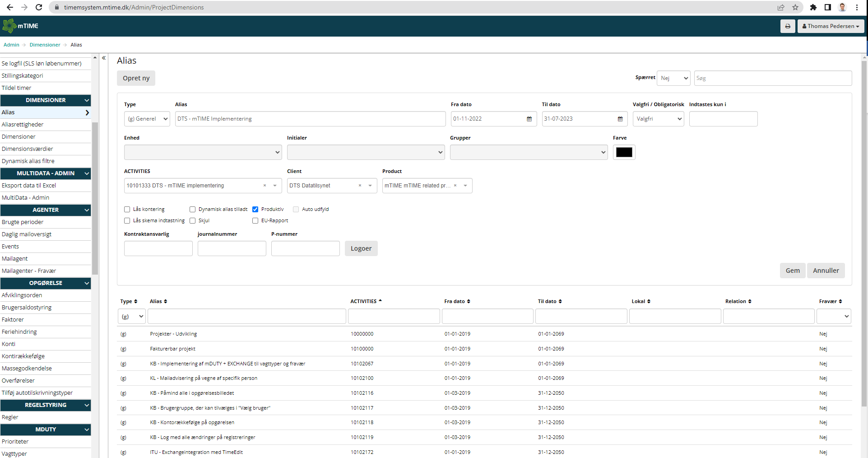Uncheck the Produktiv checkbox
The height and width of the screenshot is (458, 868).
click(255, 209)
